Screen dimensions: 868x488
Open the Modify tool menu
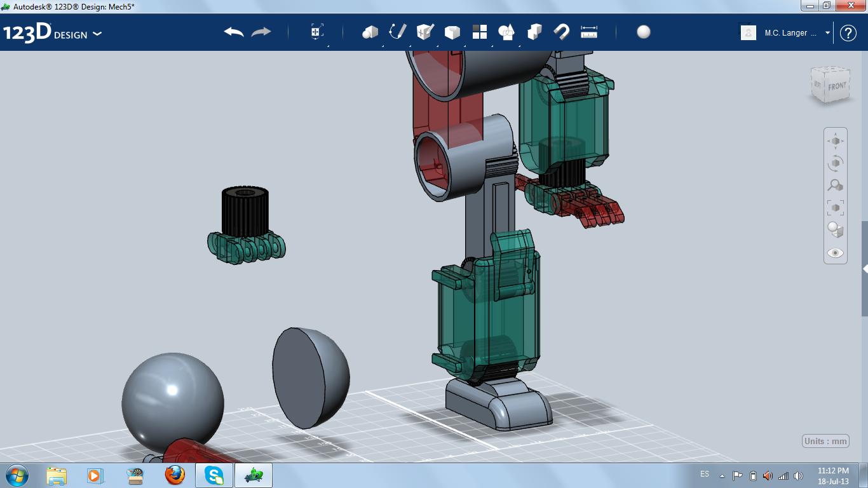click(x=452, y=32)
